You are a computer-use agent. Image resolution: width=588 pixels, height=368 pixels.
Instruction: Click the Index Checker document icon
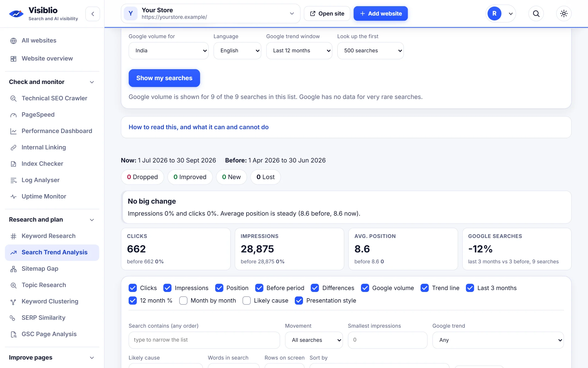13,164
